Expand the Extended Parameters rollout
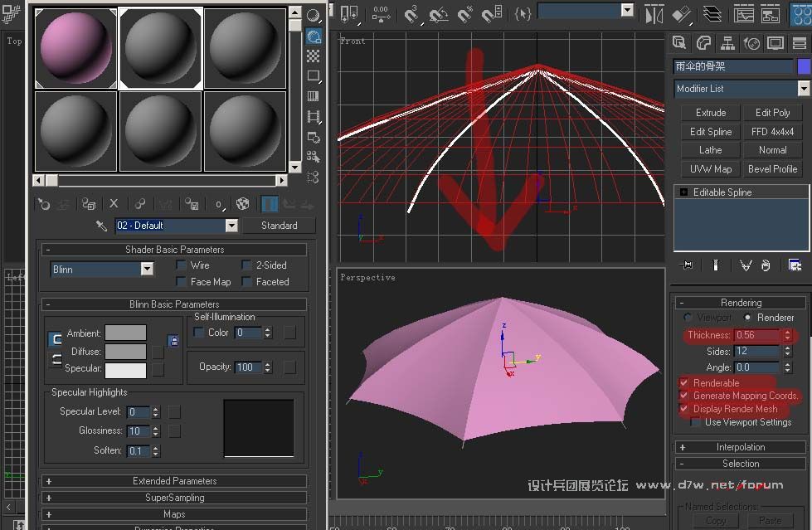The image size is (812, 530). click(174, 481)
